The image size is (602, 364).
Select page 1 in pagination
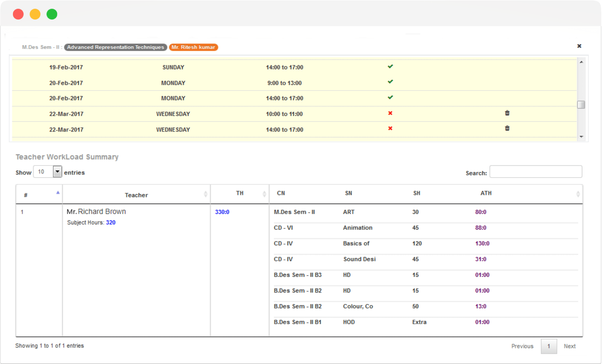[x=549, y=346]
